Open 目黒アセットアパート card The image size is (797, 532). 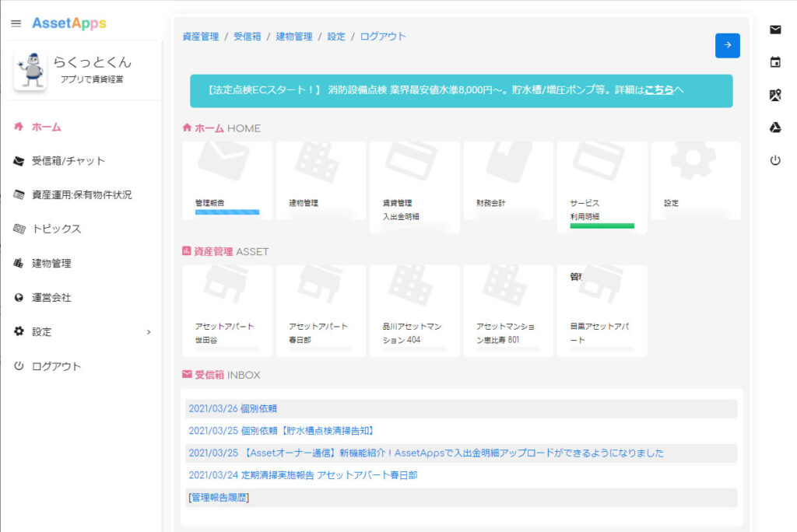pyautogui.click(x=602, y=311)
